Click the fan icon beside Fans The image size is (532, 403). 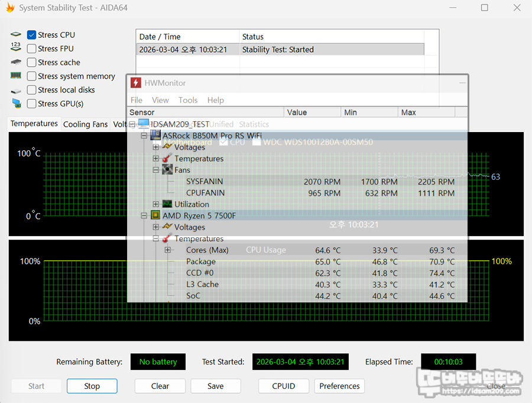click(x=167, y=170)
